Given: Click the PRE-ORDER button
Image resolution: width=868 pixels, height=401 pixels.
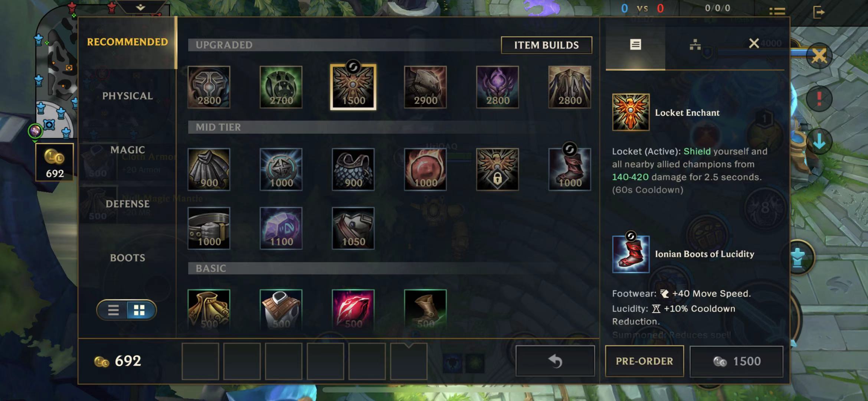Looking at the screenshot, I should (x=644, y=361).
